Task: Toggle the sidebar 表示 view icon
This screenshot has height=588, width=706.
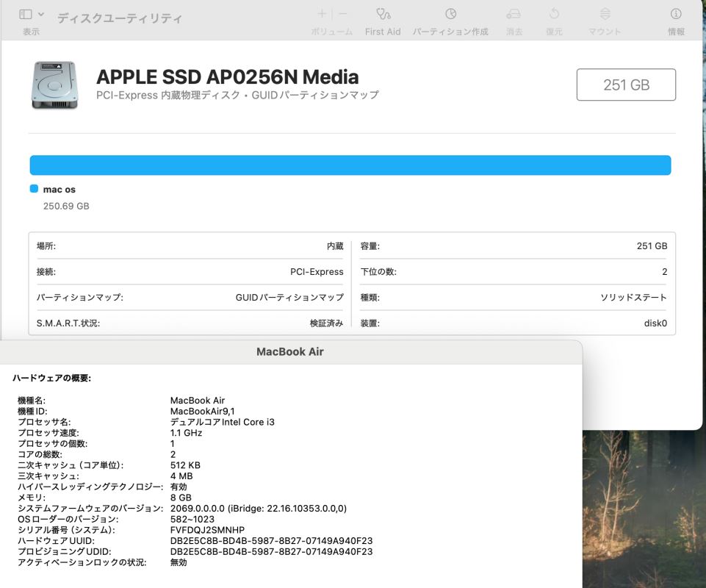Action: coord(26,14)
